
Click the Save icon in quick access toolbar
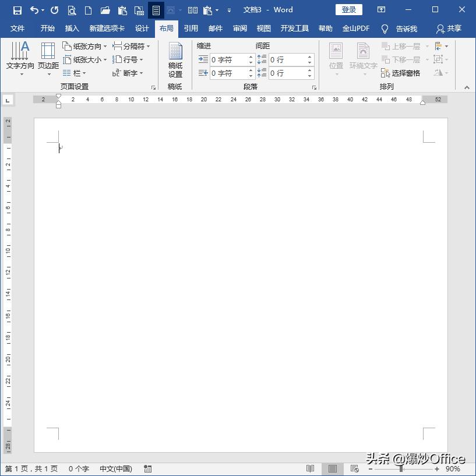click(x=17, y=10)
